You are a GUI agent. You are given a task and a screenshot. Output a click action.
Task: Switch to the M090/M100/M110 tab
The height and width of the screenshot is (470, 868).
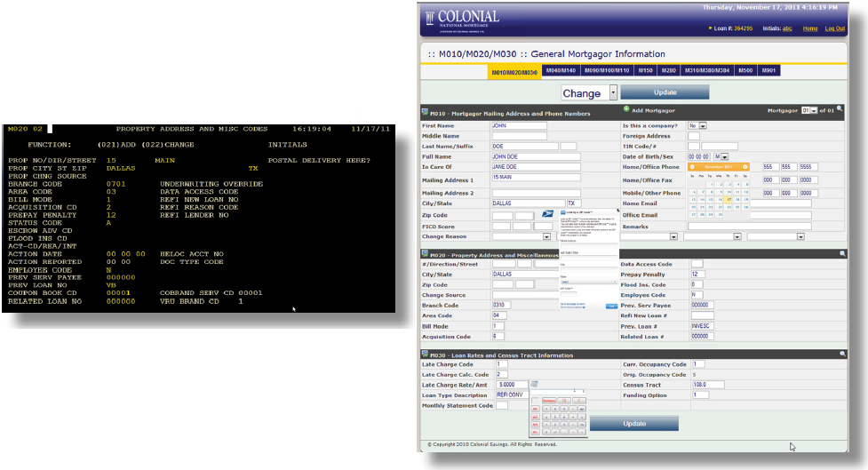tap(607, 70)
